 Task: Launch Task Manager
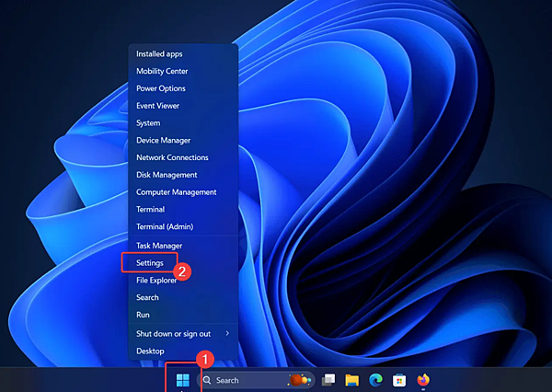[183, 246]
